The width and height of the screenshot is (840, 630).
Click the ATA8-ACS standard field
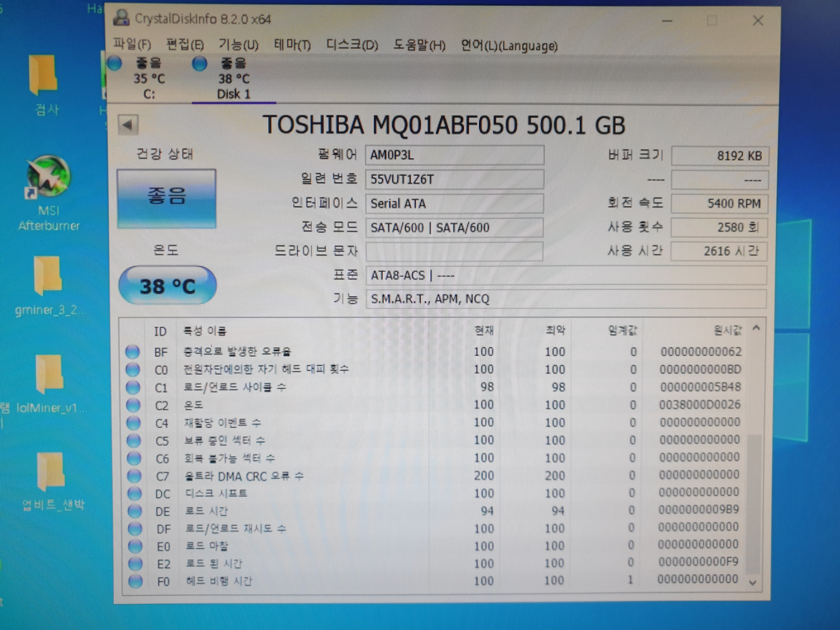coord(566,275)
